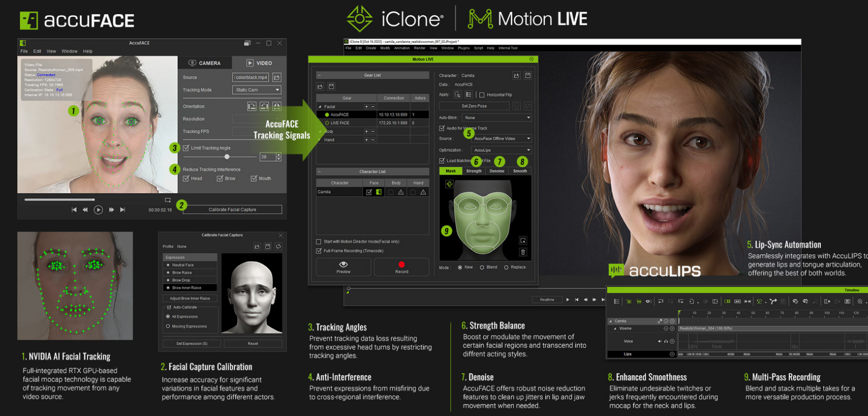Select the Blend mode radio button

coord(482,268)
